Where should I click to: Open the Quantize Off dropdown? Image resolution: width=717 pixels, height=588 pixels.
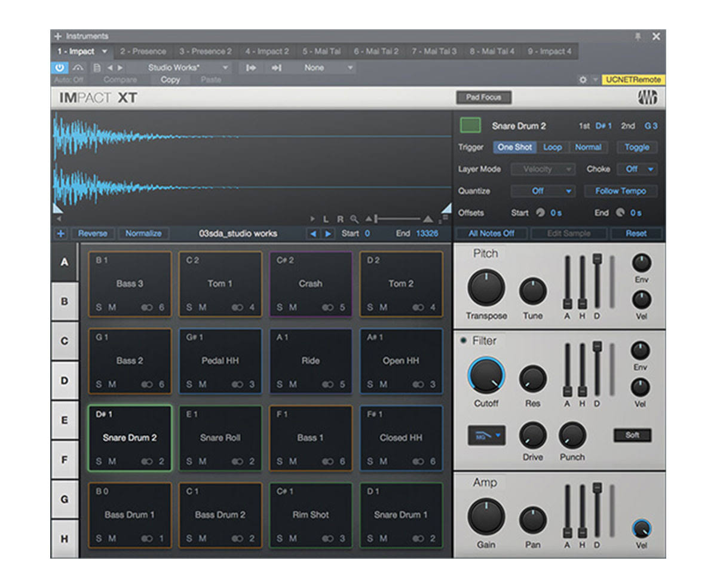(543, 191)
